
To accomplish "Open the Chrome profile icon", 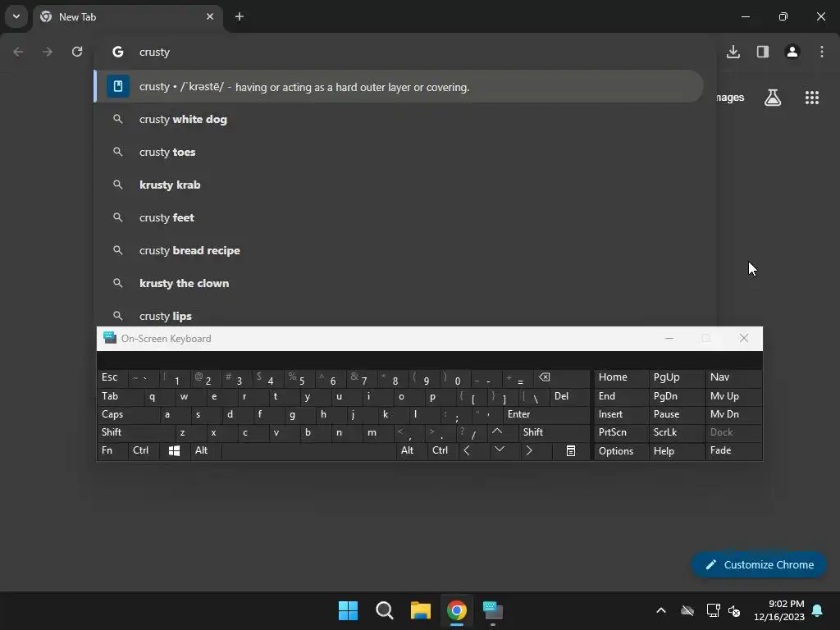I will tap(792, 52).
